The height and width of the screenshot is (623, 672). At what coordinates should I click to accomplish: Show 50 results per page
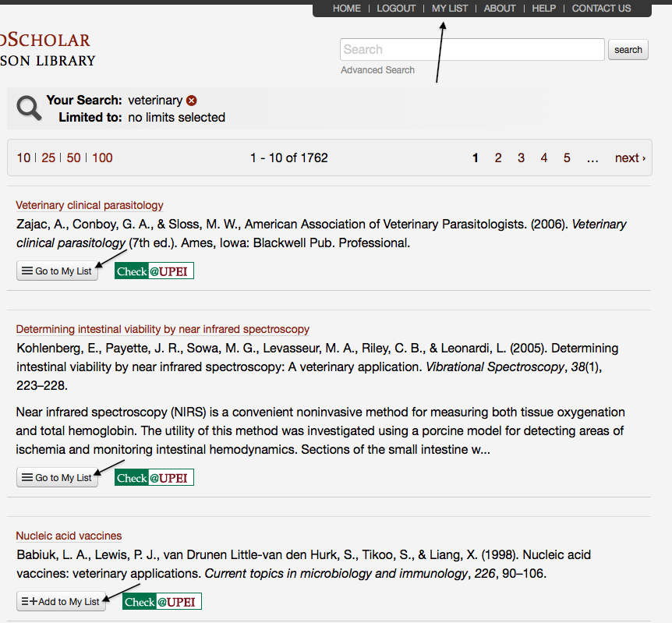click(x=73, y=158)
